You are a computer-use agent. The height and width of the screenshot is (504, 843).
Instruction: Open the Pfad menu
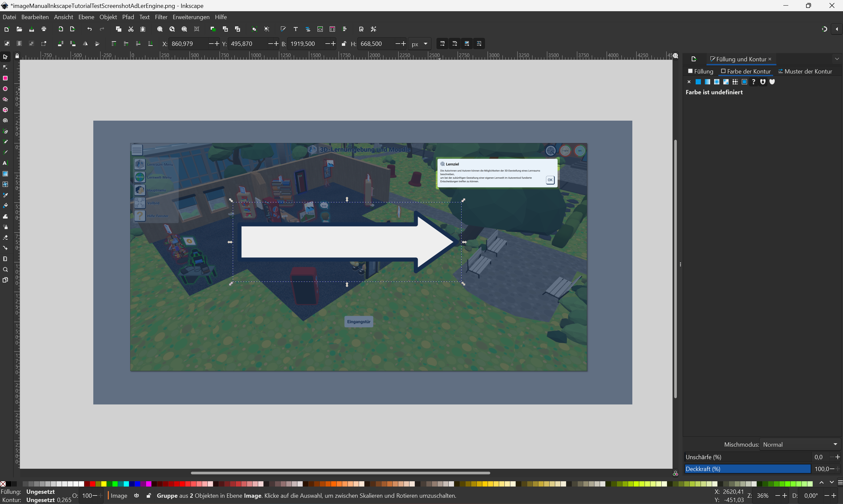point(128,17)
